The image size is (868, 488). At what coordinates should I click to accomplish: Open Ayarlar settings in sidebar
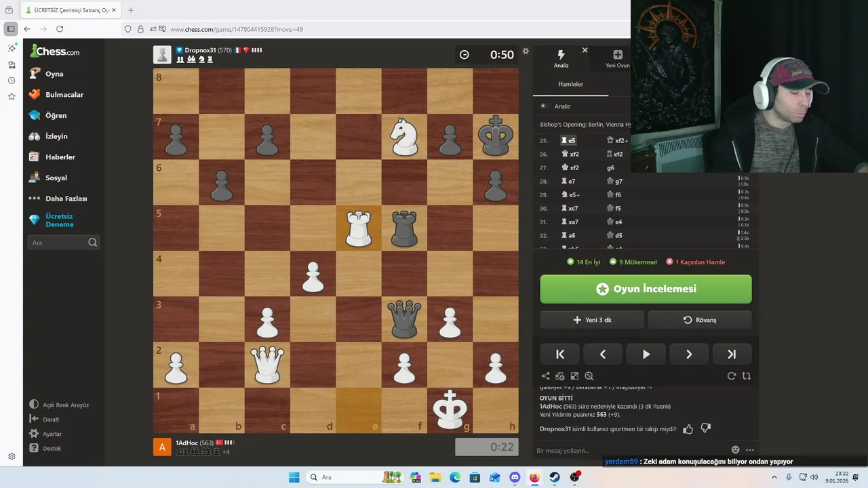click(45, 434)
